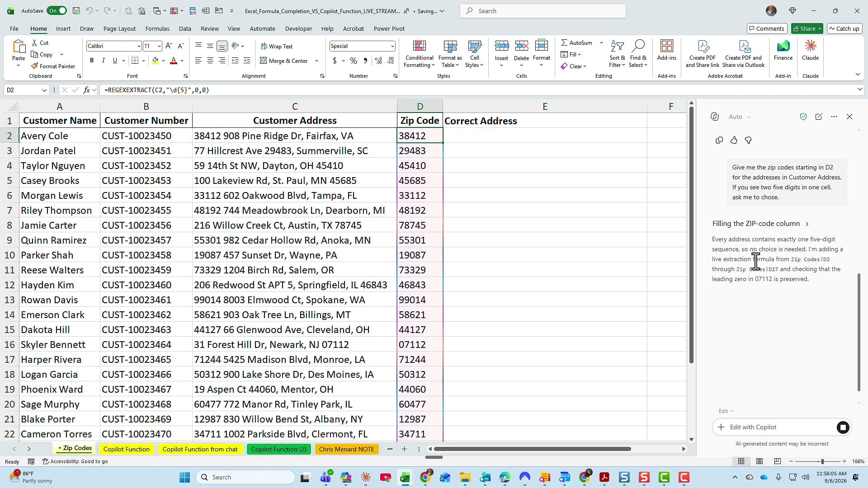Switch to Copilot Function sheet tab
Viewport: 868px width, 488px height.
coord(126,449)
